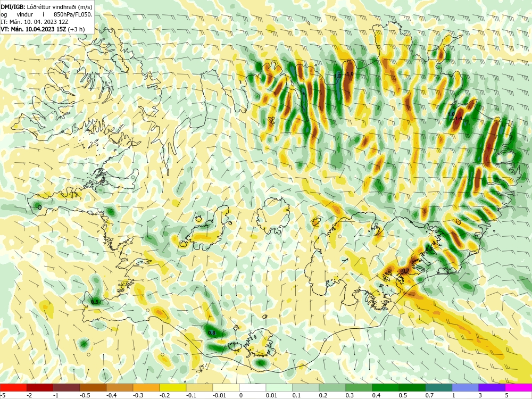Click the dark red -2 legend swatch
The width and height of the screenshot is (532, 399).
pyautogui.click(x=40, y=387)
